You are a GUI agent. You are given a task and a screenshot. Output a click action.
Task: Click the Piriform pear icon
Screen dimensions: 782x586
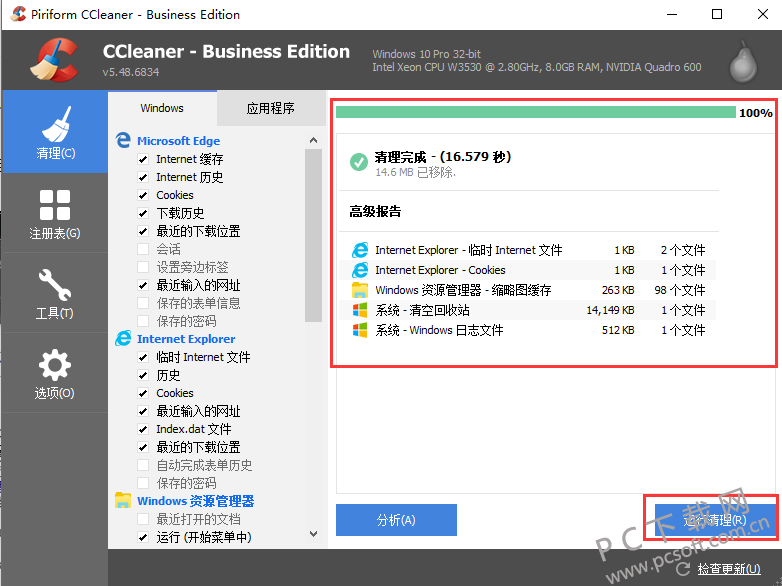pos(743,61)
